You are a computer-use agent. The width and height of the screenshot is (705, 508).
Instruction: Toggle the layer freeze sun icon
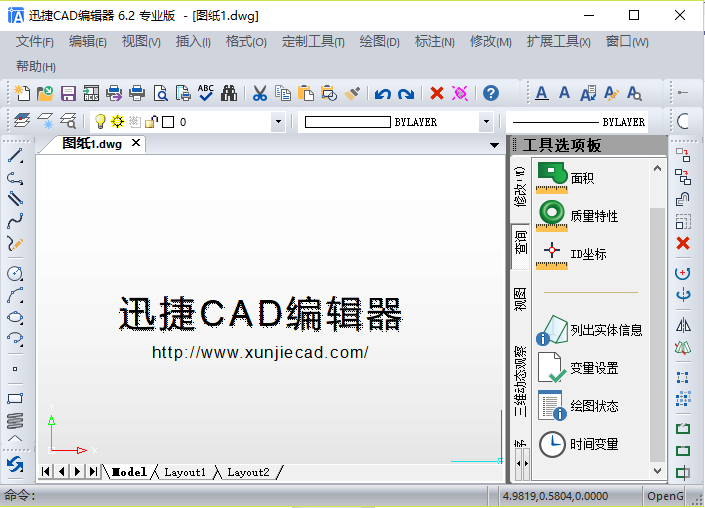(x=117, y=121)
